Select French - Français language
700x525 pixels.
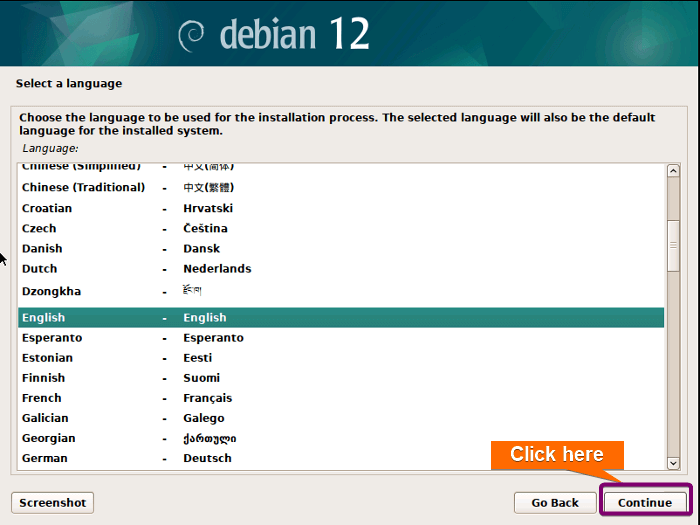341,398
